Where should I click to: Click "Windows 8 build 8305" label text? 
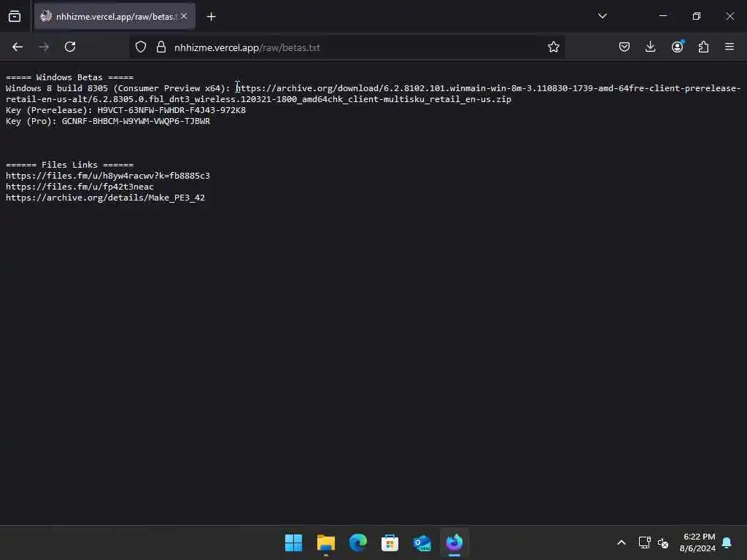(57, 88)
